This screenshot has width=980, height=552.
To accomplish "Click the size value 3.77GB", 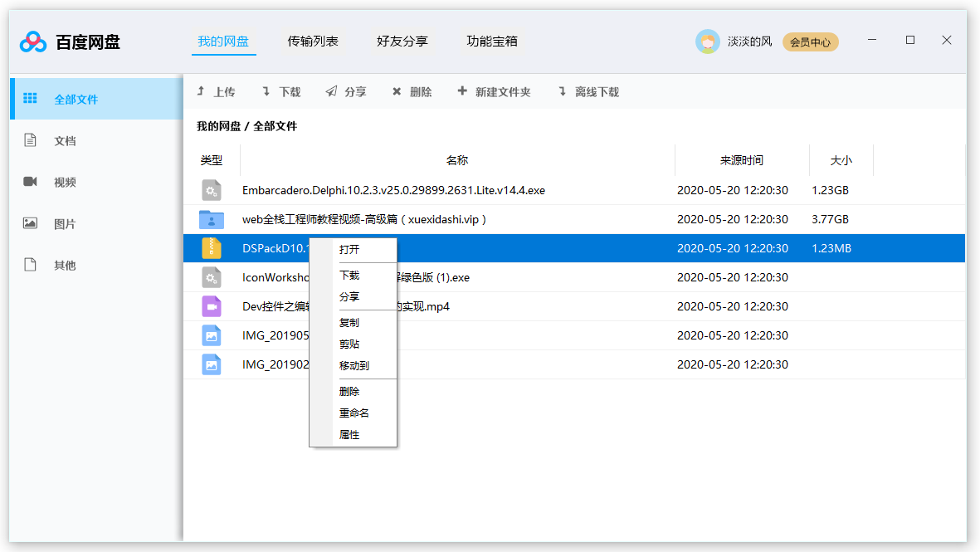I will point(830,219).
